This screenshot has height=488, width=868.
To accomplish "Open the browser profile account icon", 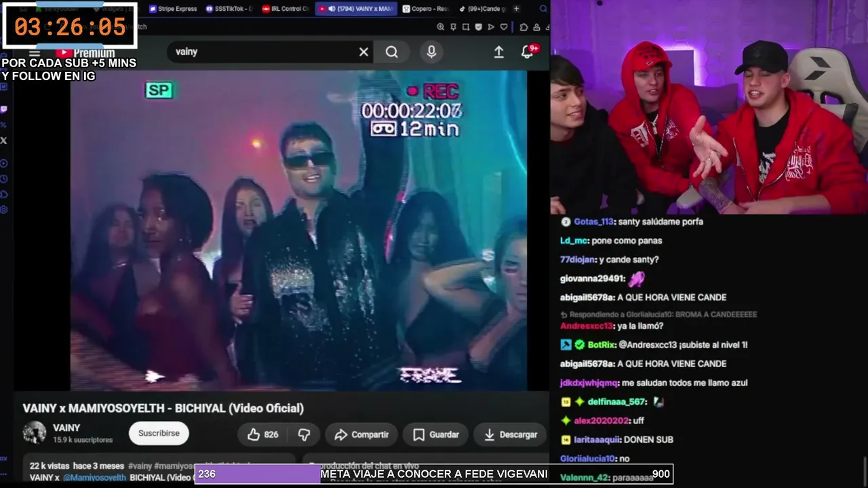I will [536, 27].
